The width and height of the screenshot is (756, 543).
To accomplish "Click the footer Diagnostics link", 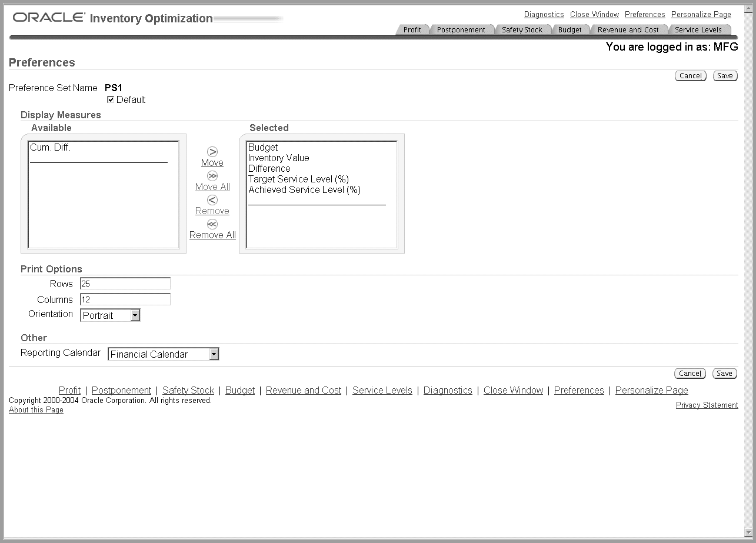I will pos(448,391).
